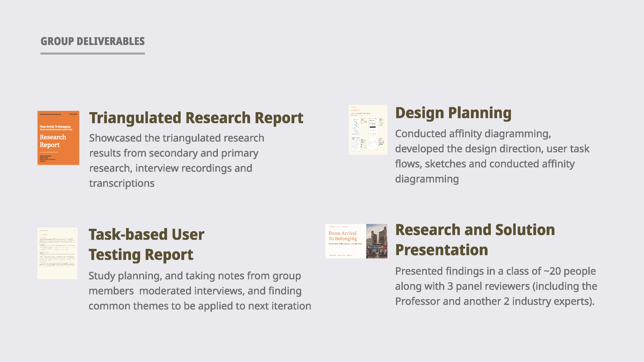Select the "Triangulated Research Report" heading
Image resolution: width=644 pixels, height=362 pixels.
196,118
